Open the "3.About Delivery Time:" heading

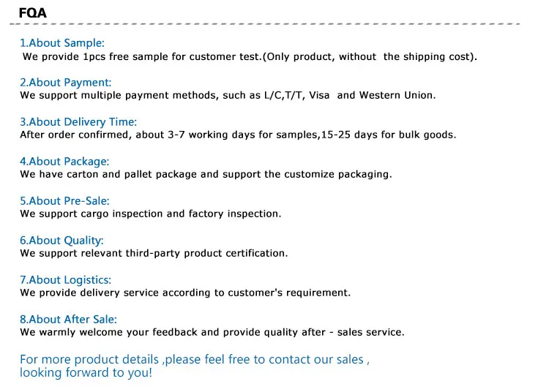pyautogui.click(x=78, y=122)
